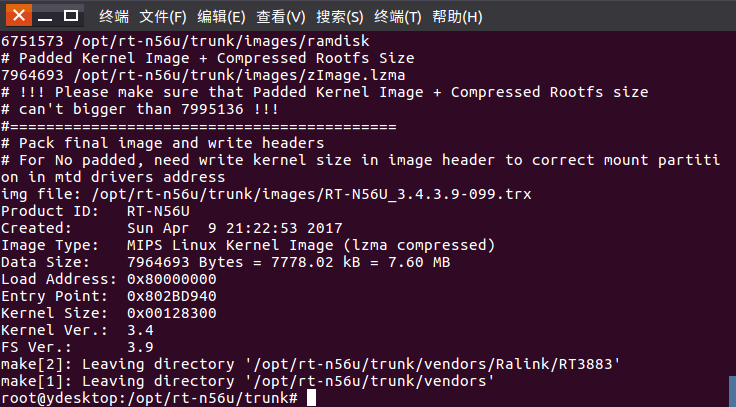The width and height of the screenshot is (736, 407).
Task: Open the 帮助(H) menu
Action: 457,17
